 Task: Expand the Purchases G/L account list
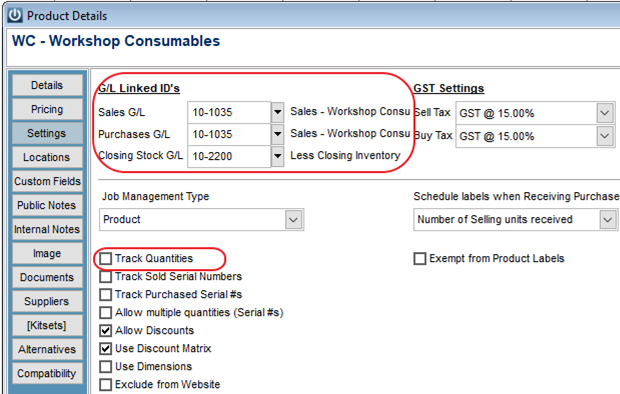point(278,134)
